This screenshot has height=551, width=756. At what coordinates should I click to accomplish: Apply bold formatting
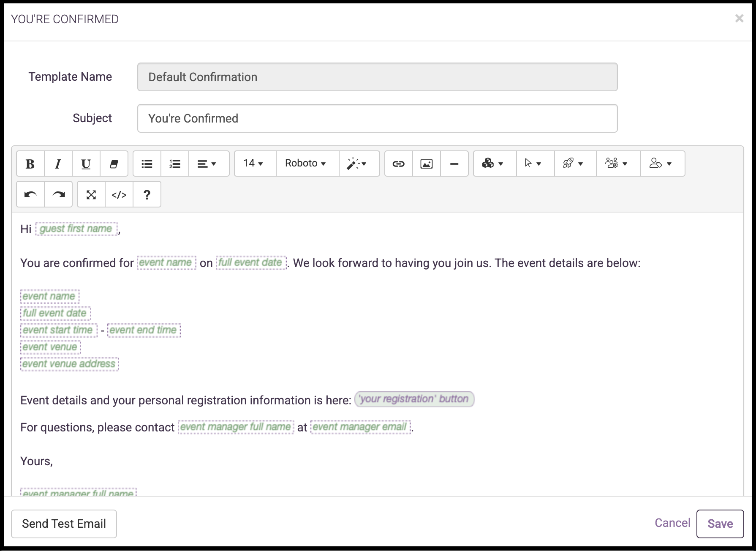[x=30, y=164]
